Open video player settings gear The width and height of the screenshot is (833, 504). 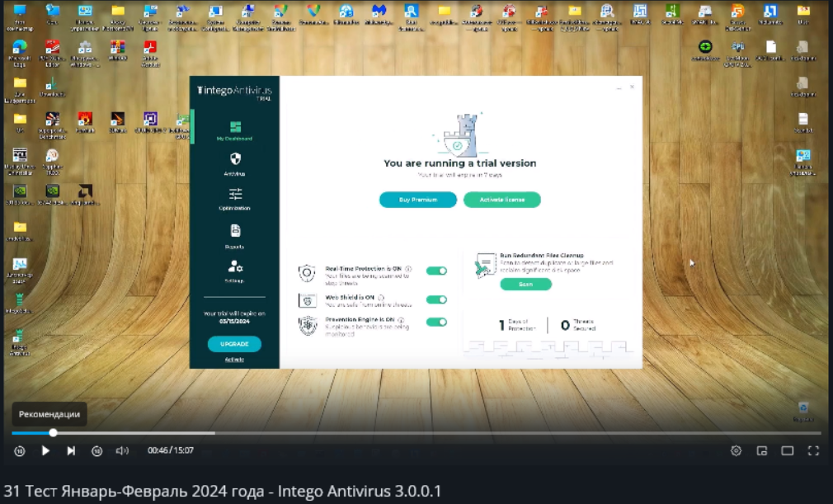[736, 451]
